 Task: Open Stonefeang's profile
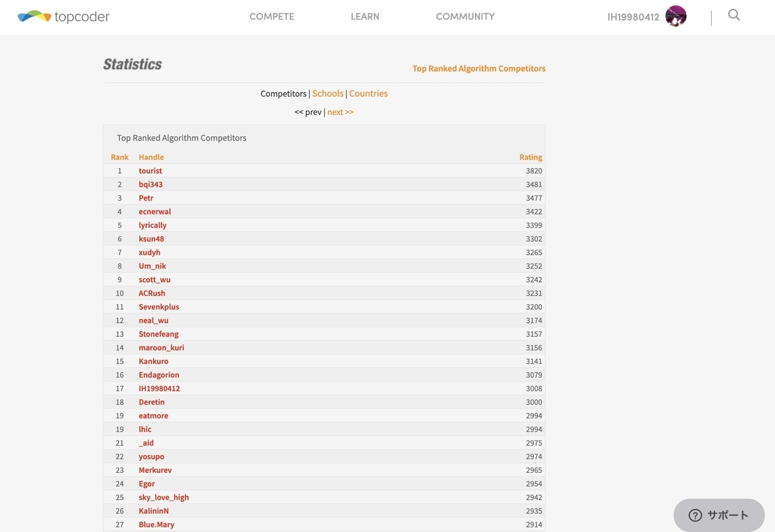point(159,334)
